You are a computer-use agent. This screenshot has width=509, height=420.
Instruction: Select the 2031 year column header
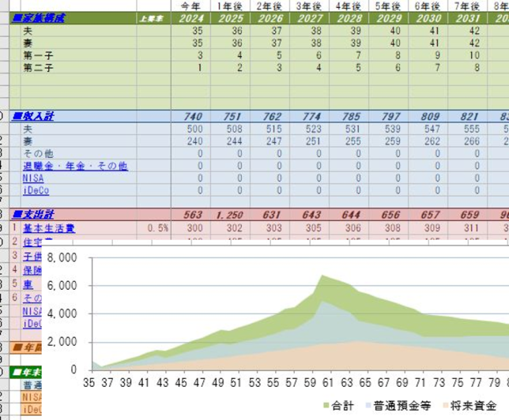[467, 18]
